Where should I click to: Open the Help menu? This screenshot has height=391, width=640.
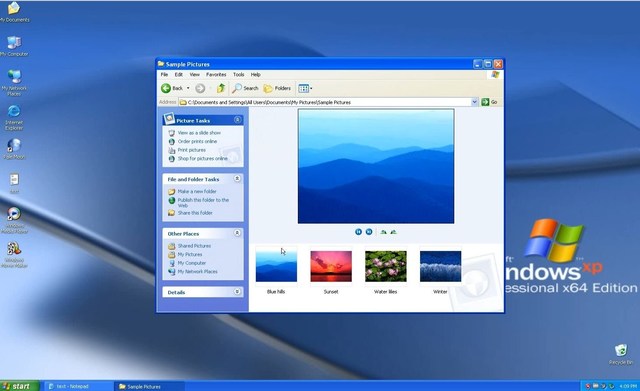(256, 75)
